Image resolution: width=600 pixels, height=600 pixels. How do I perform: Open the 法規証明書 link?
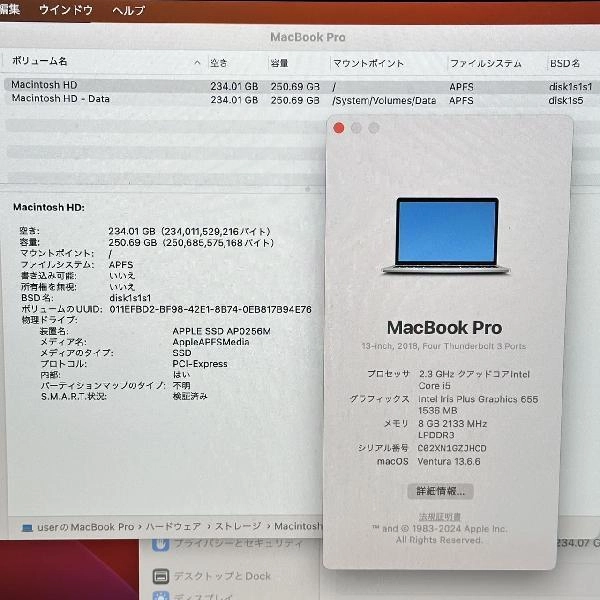440,517
